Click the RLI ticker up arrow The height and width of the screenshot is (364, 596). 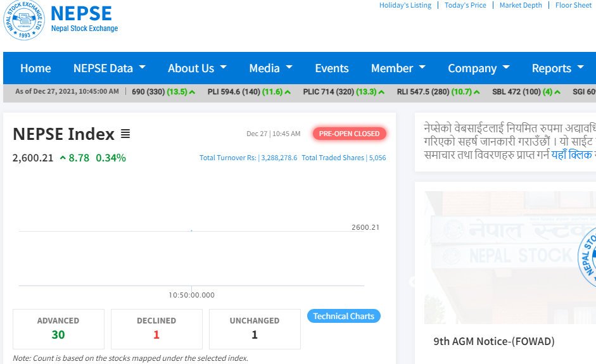pos(477,92)
